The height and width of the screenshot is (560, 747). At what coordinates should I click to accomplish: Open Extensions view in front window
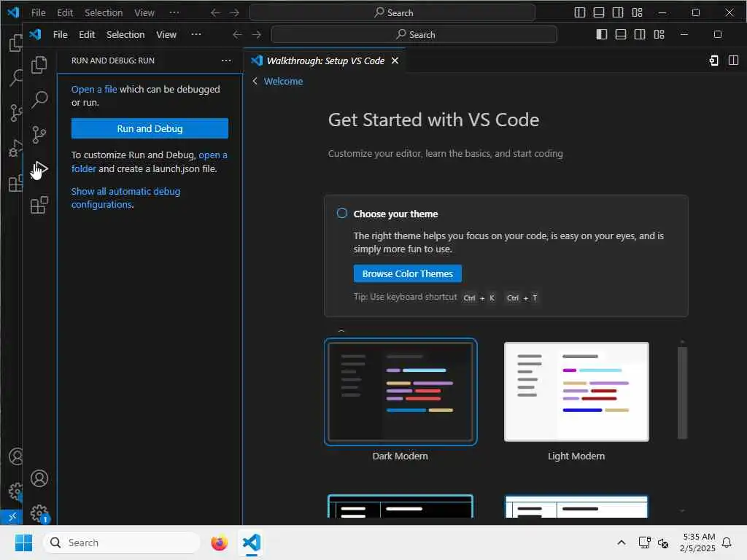point(39,205)
